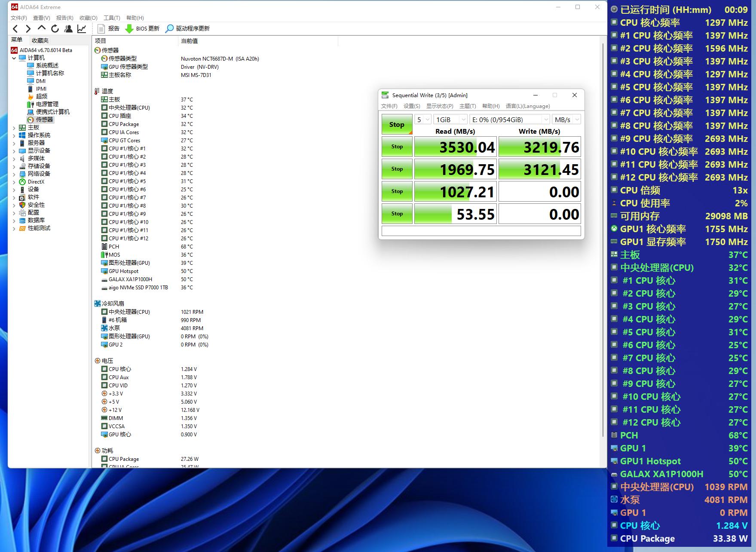Open 设置(S) menu in CrystalDiskMark
This screenshot has height=552, width=756.
411,106
